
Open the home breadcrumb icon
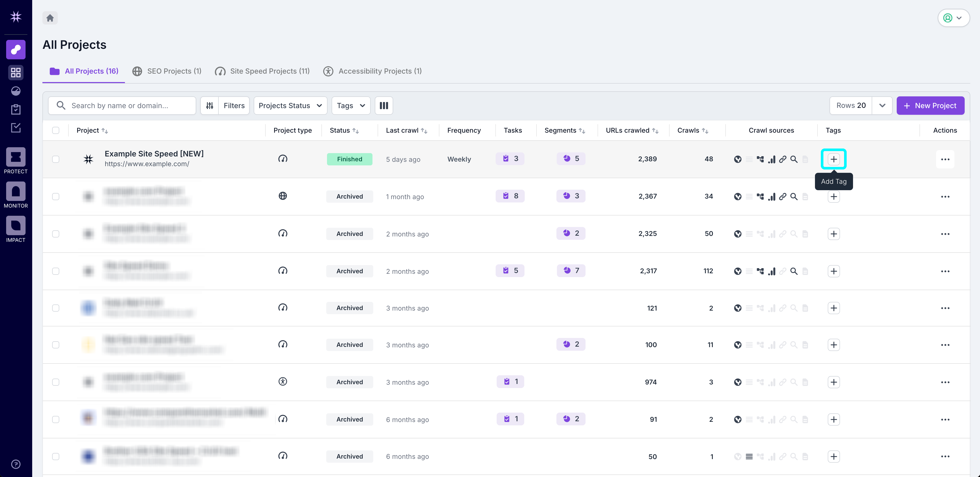[x=50, y=18]
